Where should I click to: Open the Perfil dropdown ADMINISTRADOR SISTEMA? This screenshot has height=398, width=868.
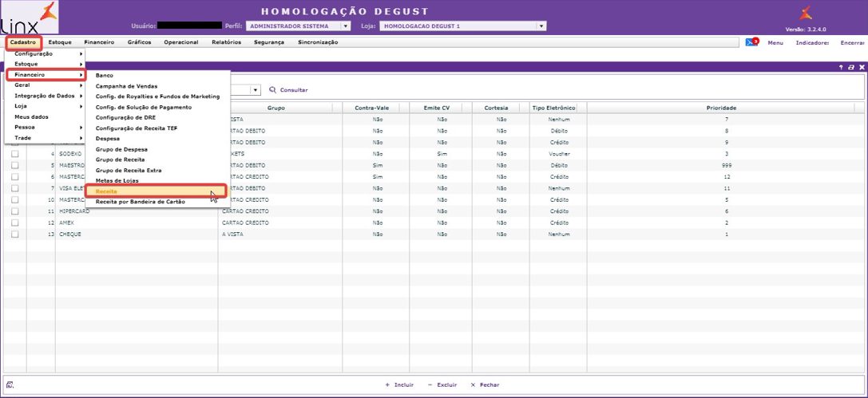[298, 26]
